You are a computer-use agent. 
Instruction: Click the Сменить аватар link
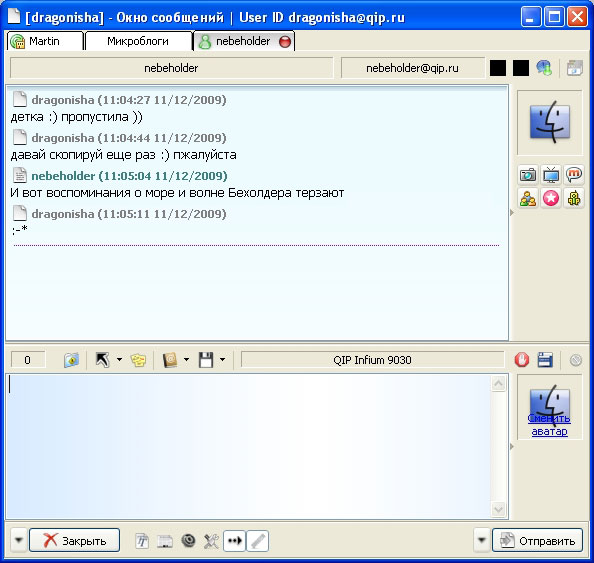(x=549, y=425)
